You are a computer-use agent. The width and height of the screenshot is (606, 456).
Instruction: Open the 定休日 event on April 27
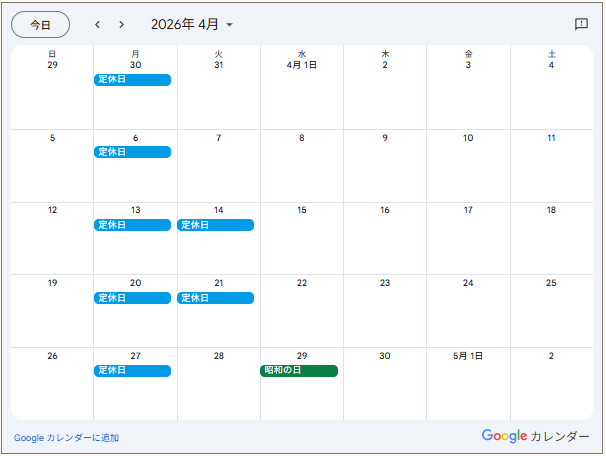point(133,371)
